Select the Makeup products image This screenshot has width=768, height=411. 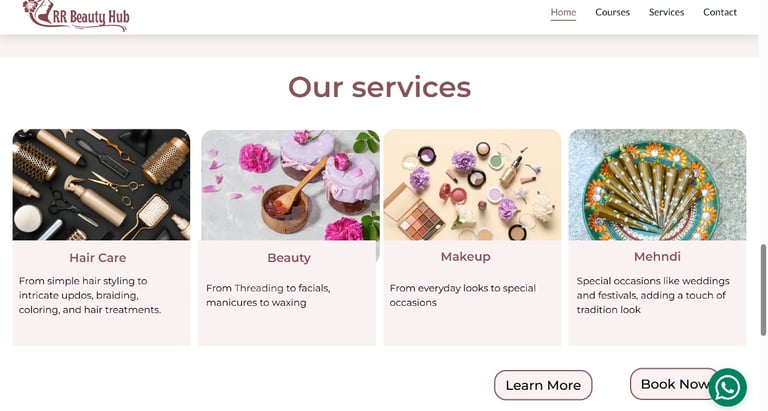coord(472,185)
